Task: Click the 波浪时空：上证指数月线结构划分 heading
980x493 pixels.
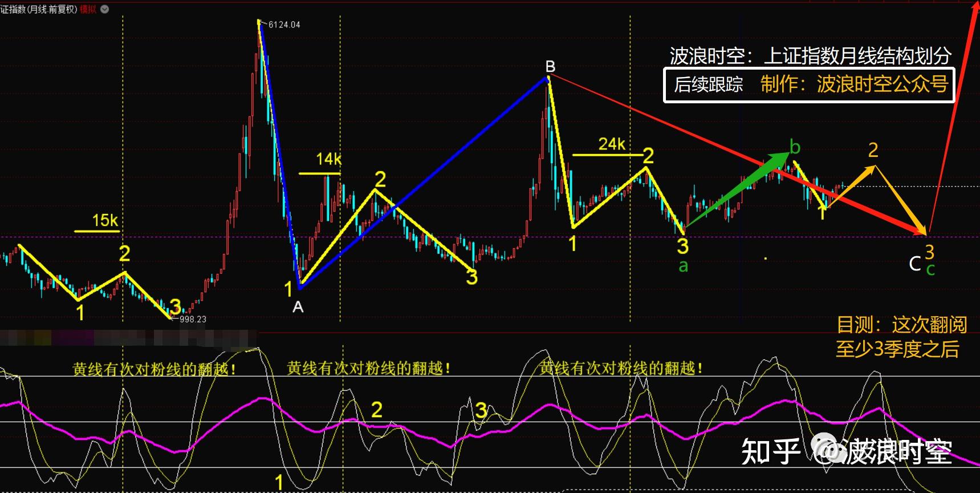Action: tap(810, 55)
